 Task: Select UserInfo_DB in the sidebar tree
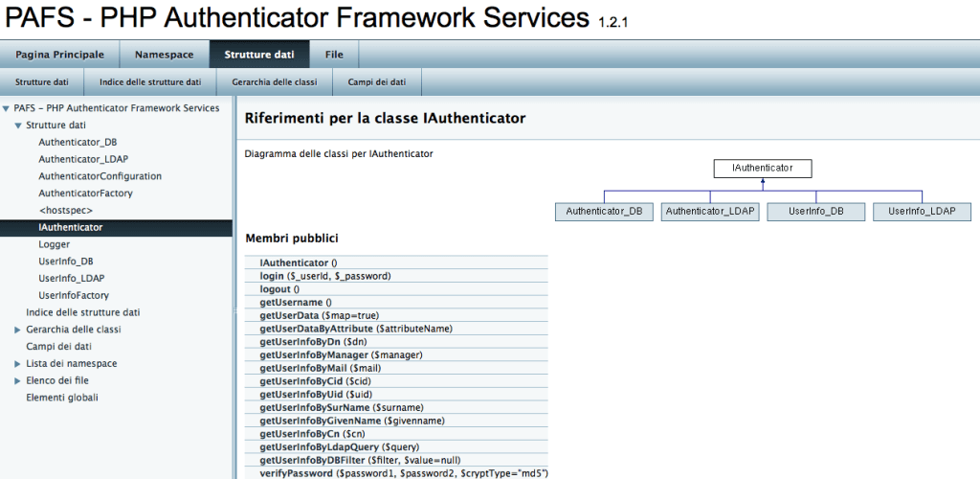coord(66,262)
